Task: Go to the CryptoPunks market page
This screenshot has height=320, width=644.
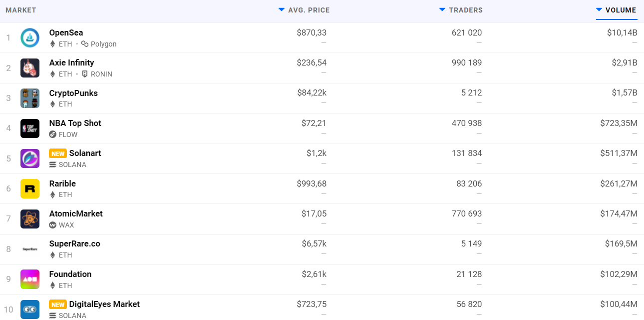Action: (73, 93)
